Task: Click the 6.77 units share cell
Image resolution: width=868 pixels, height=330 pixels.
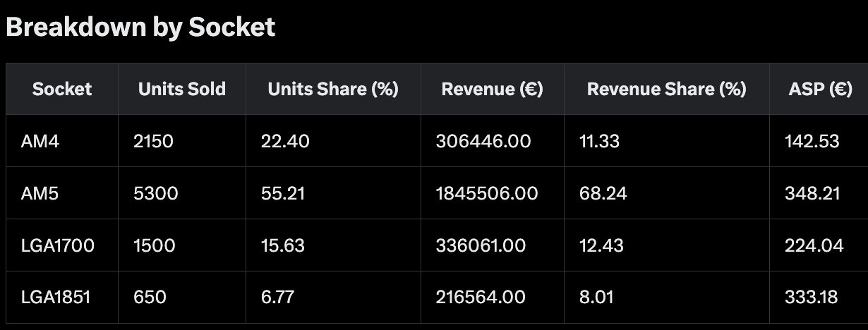Action: coord(333,297)
